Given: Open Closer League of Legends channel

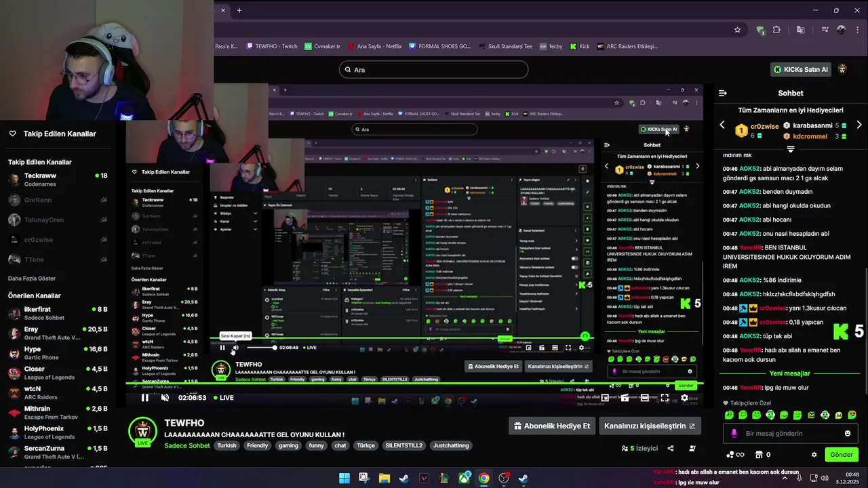Looking at the screenshot, I should click(58, 373).
